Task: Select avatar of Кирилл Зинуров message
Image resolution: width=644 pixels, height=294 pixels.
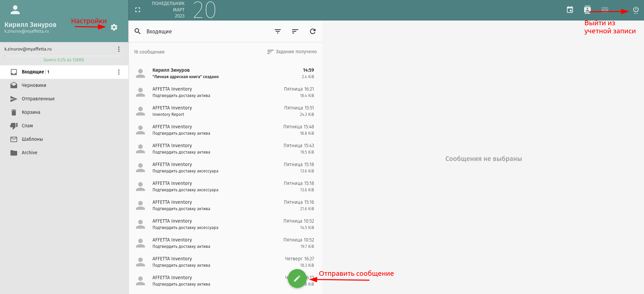Action: pyautogui.click(x=140, y=73)
